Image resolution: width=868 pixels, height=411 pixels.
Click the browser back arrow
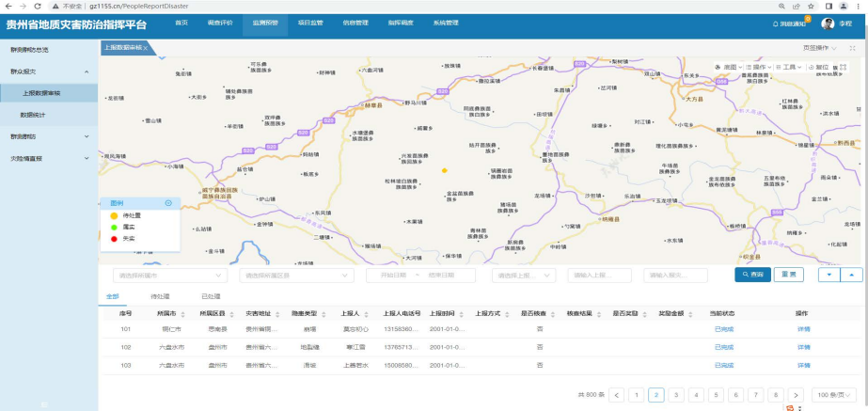coord(8,6)
